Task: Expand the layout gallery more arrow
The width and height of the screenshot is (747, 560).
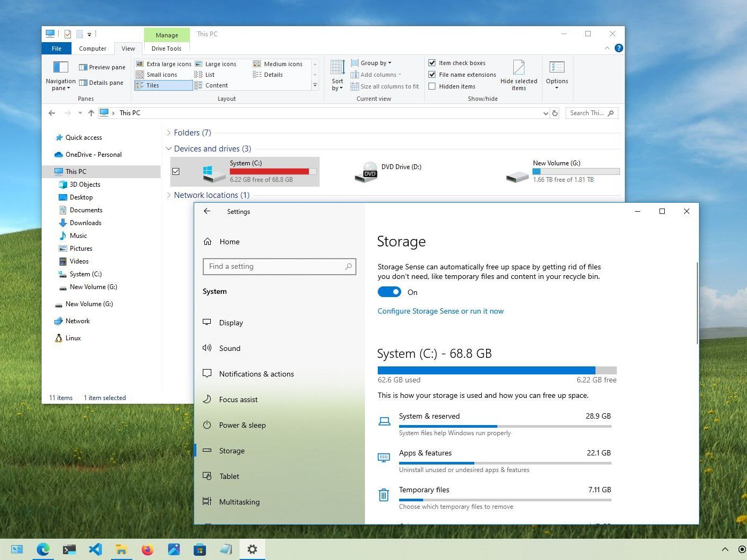Action: point(315,85)
